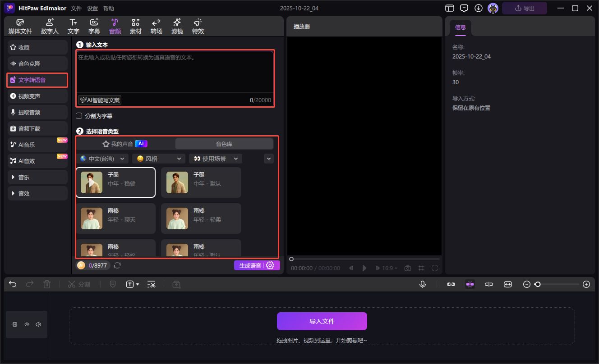
Task: Enable the 分割为字幕 checkbox
Action: [79, 116]
